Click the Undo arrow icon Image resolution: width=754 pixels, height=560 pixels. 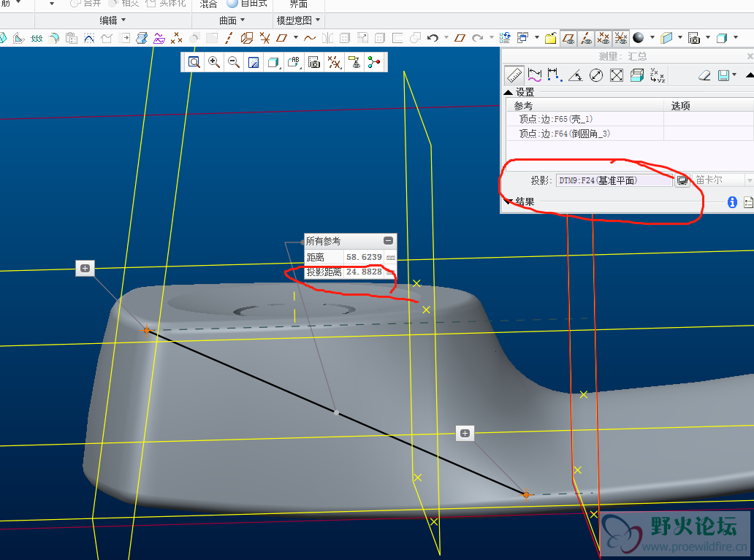tap(433, 38)
